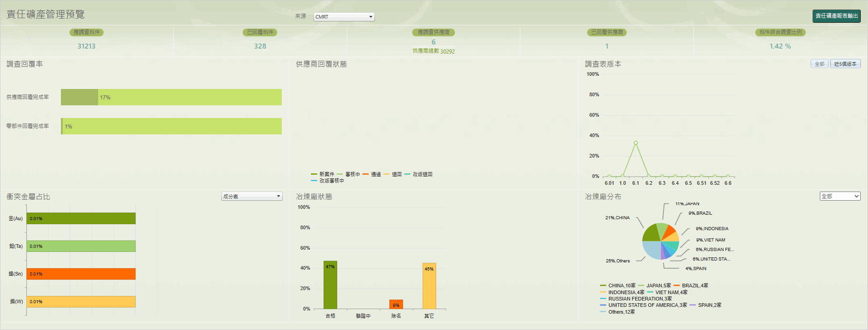Viewport: 868px width, 330px height.
Task: Click the 9%,BRAZIL pie label
Action: pyautogui.click(x=700, y=213)
